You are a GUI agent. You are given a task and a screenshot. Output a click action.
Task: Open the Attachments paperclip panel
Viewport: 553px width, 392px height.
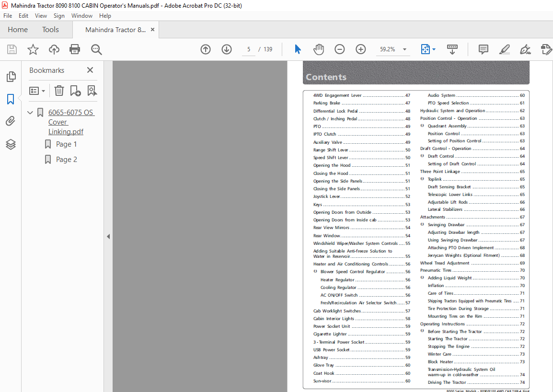pyautogui.click(x=11, y=121)
